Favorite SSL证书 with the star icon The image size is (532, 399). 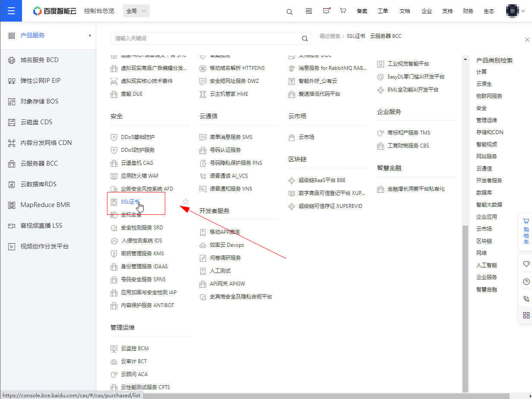186,201
